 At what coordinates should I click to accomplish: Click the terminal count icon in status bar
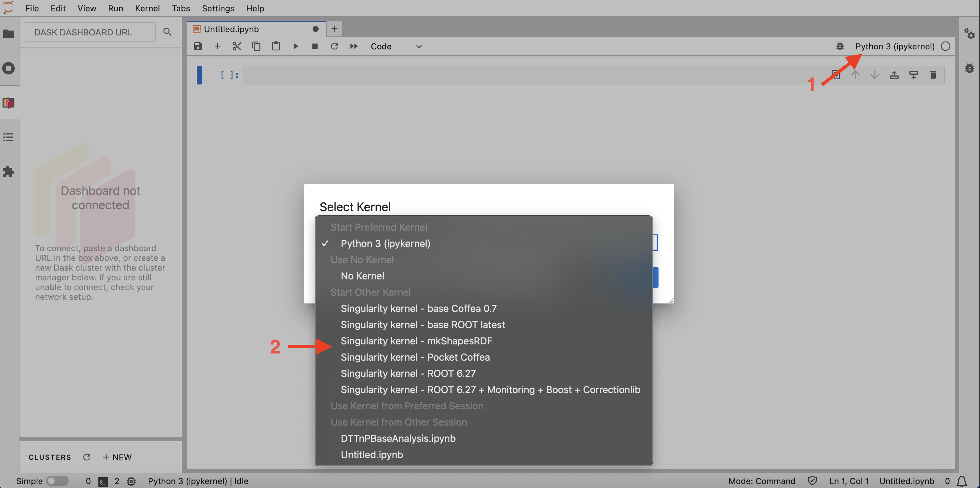pyautogui.click(x=103, y=482)
